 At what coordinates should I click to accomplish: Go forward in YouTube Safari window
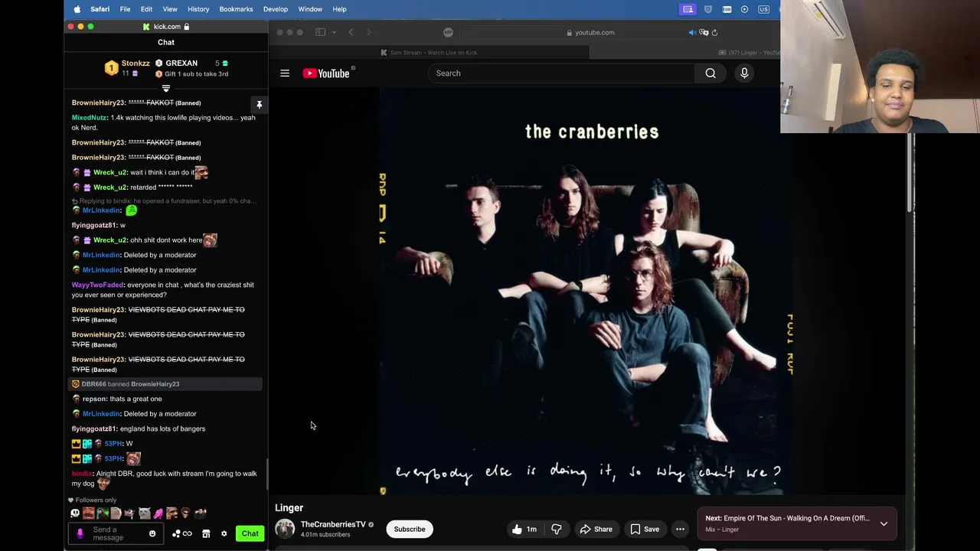(368, 32)
